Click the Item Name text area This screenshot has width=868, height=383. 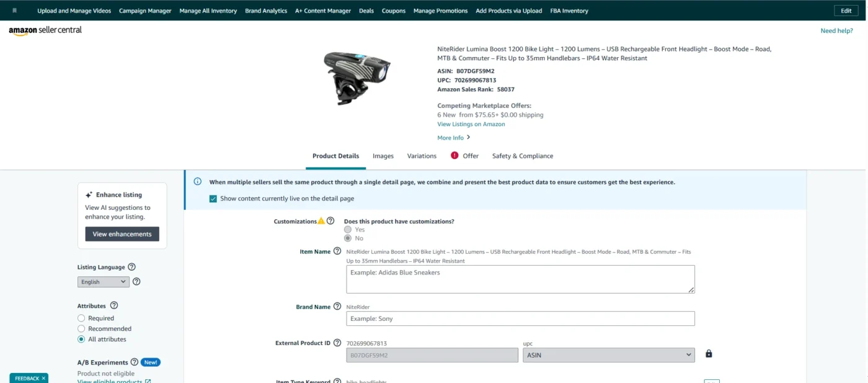click(521, 279)
